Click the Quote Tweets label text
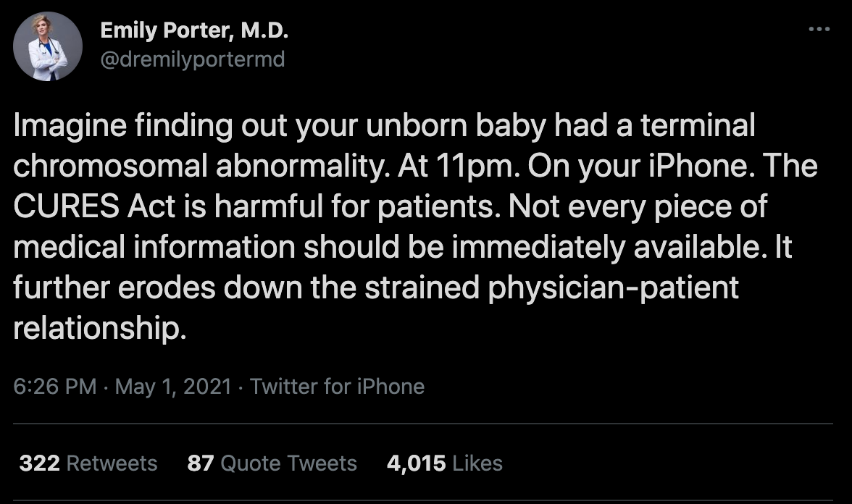852x504 pixels. 288,463
